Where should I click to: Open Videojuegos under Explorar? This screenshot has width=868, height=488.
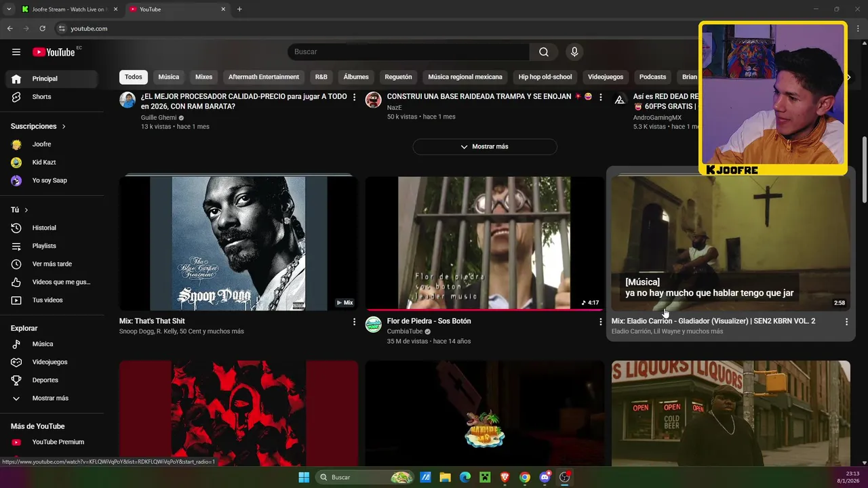[x=52, y=362]
